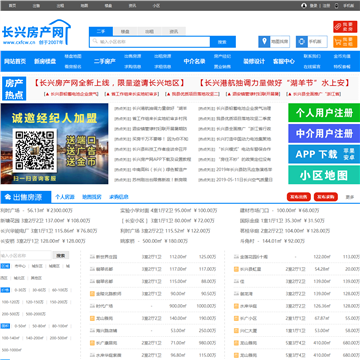Click listing 国际金座 1室1厅1卫 35.30㎡

[282, 221]
